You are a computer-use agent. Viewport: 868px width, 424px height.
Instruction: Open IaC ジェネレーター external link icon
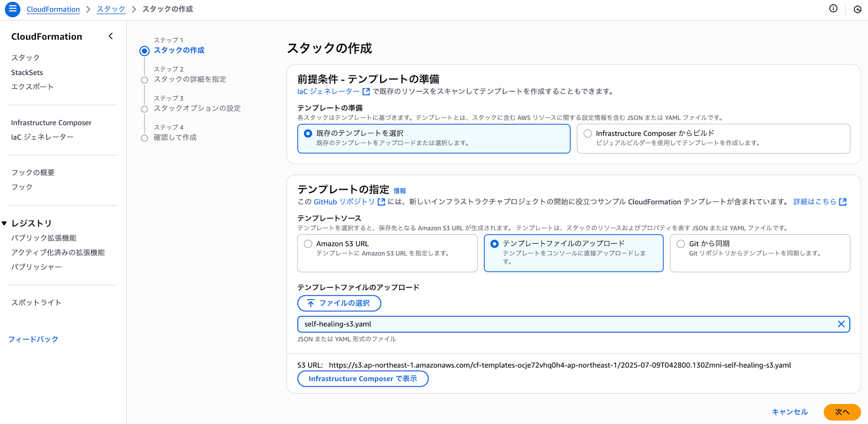pyautogui.click(x=366, y=91)
